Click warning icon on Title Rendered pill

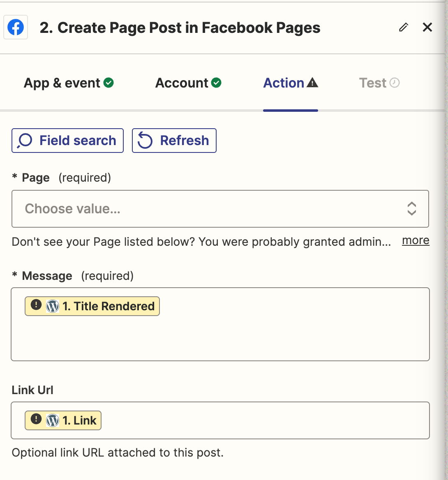pos(36,305)
